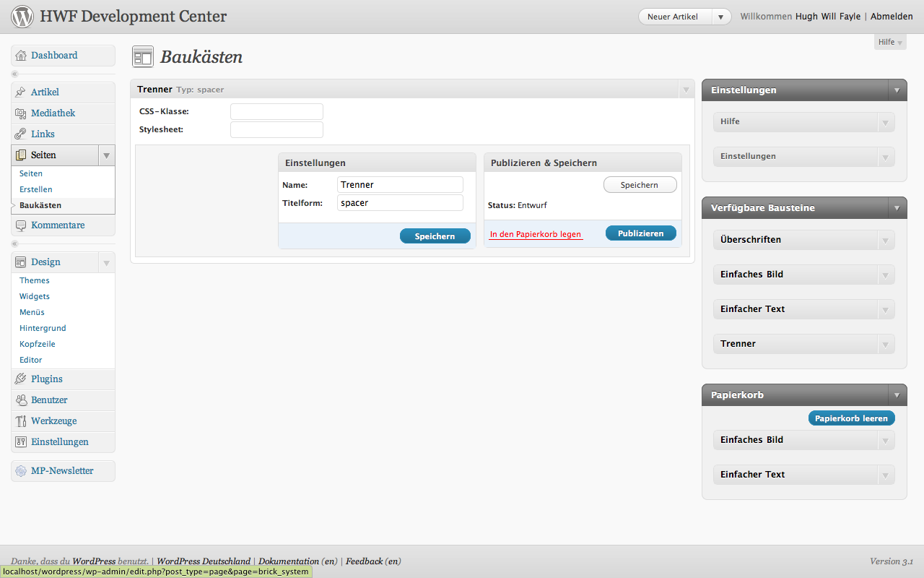Expand the Hilfe item in Einstellungen box
Screen dimensions: 924x578
pos(886,122)
